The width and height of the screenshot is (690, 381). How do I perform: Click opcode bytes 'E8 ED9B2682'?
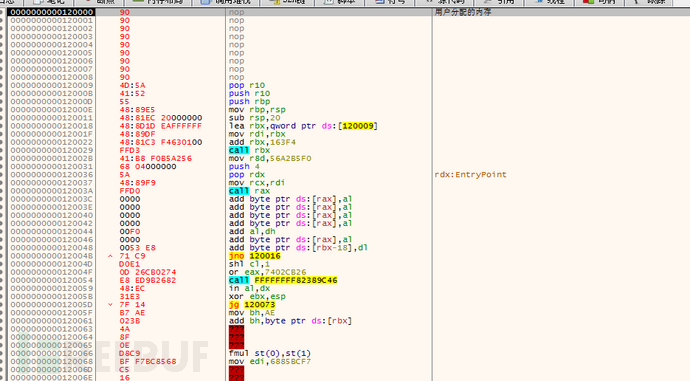coord(148,280)
